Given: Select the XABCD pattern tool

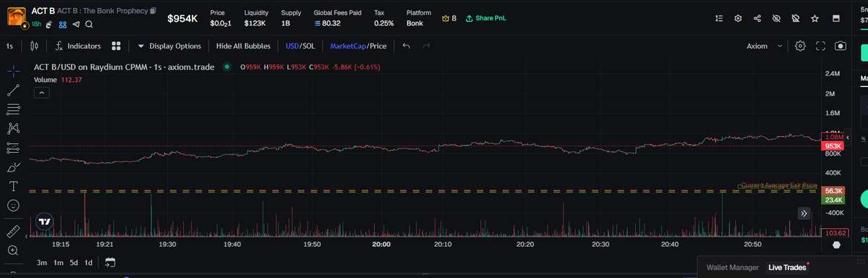Looking at the screenshot, I should (13, 129).
